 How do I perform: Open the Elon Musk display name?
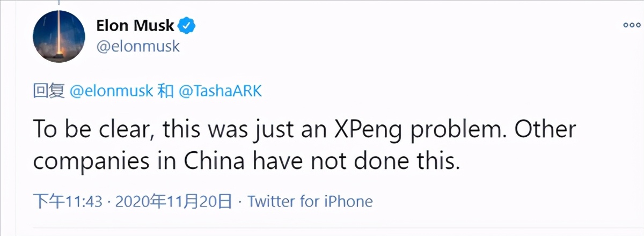135,25
